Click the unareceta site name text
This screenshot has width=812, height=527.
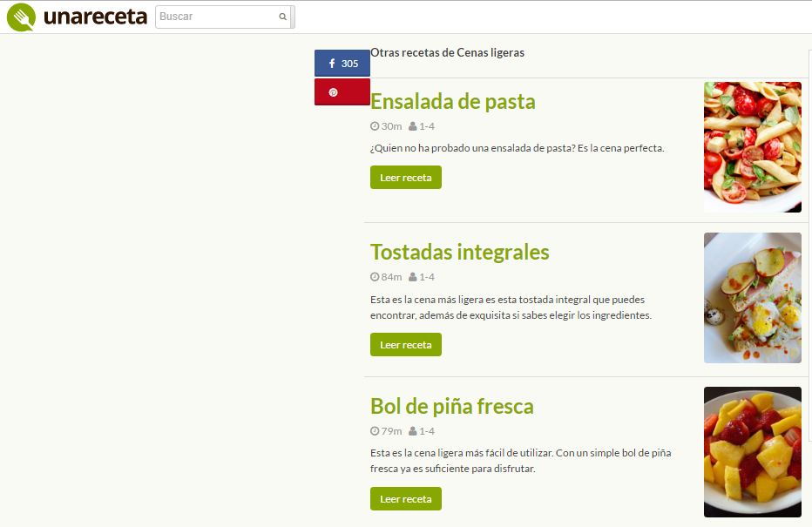[94, 17]
